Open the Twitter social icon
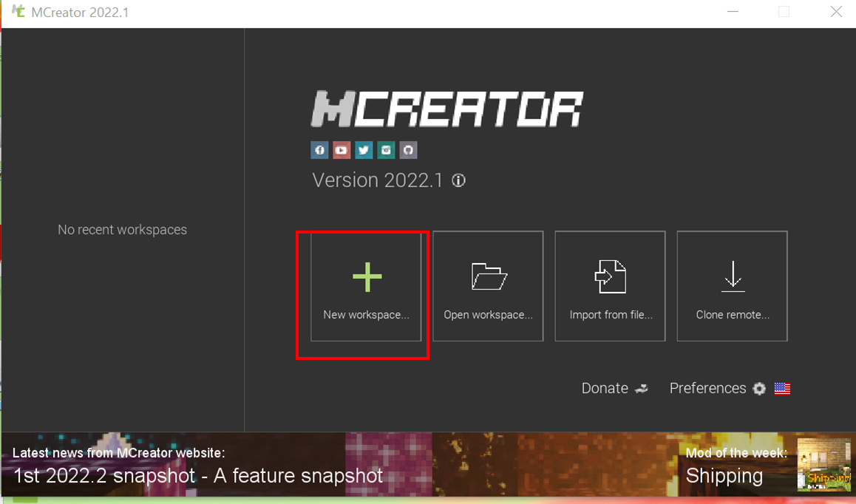 [364, 150]
